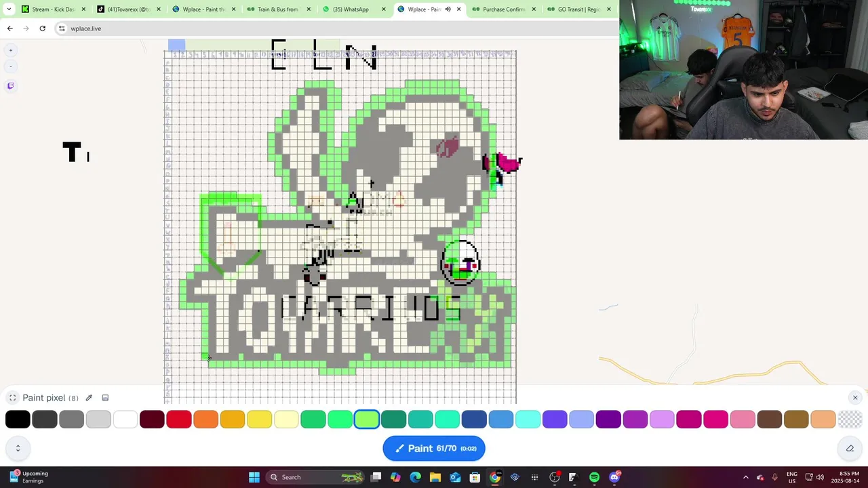The width and height of the screenshot is (868, 488).
Task: Select the dark red maroon swatch
Action: 152,420
